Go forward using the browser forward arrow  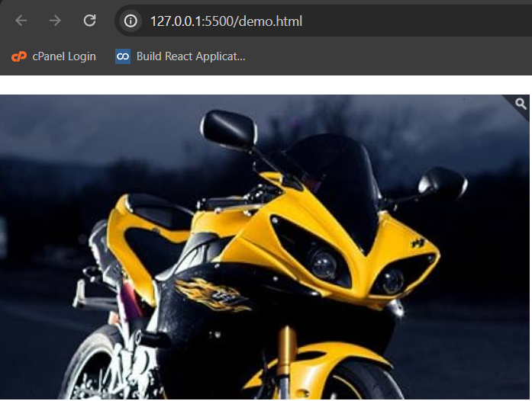[x=55, y=21]
